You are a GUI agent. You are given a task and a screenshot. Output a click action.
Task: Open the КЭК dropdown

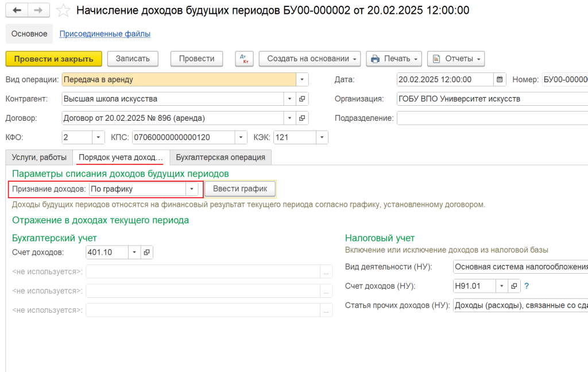click(322, 137)
